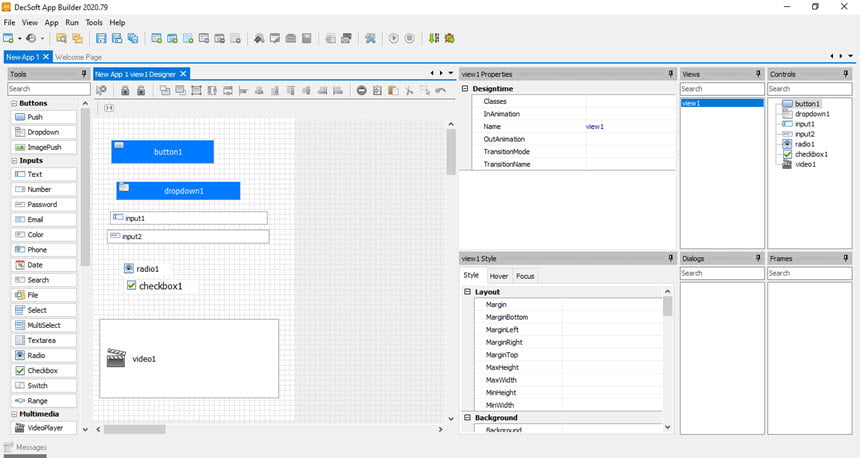Click the open app folder icon

click(x=61, y=38)
